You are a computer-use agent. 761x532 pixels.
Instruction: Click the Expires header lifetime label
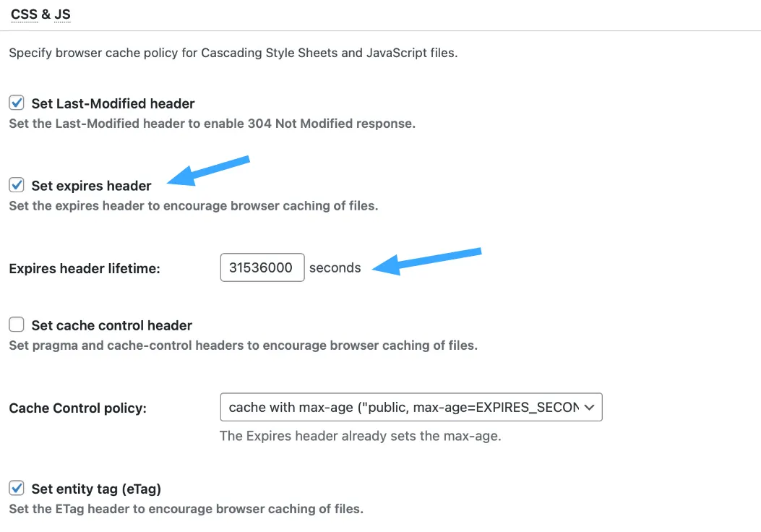pos(85,268)
